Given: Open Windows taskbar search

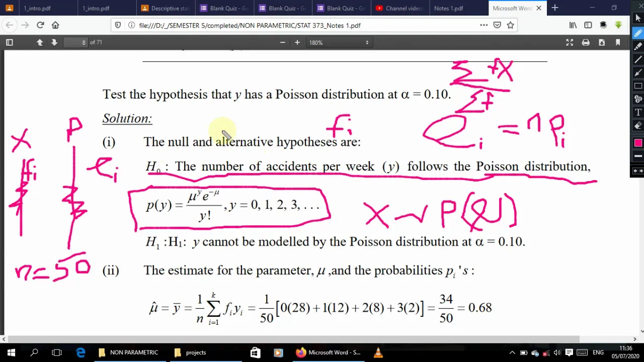Looking at the screenshot, I should [34, 352].
